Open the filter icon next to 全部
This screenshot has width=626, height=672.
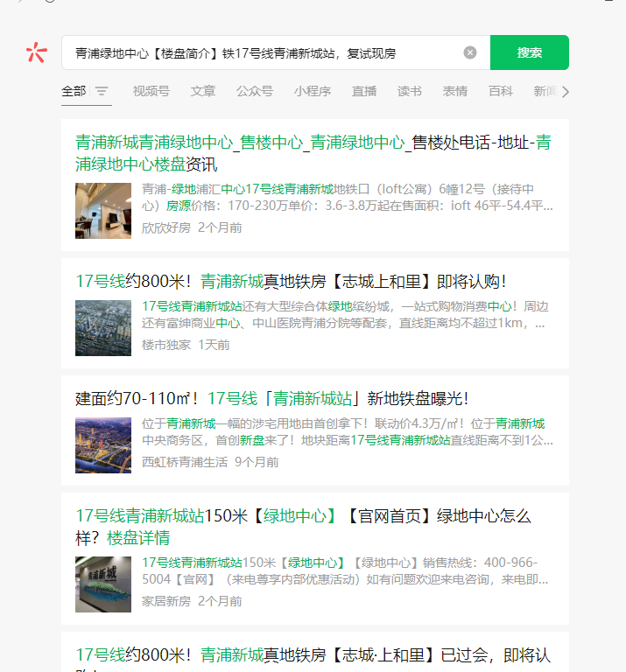point(102,91)
